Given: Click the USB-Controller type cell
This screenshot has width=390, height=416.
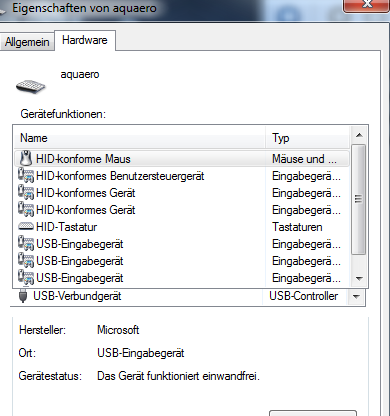Looking at the screenshot, I should (x=304, y=296).
